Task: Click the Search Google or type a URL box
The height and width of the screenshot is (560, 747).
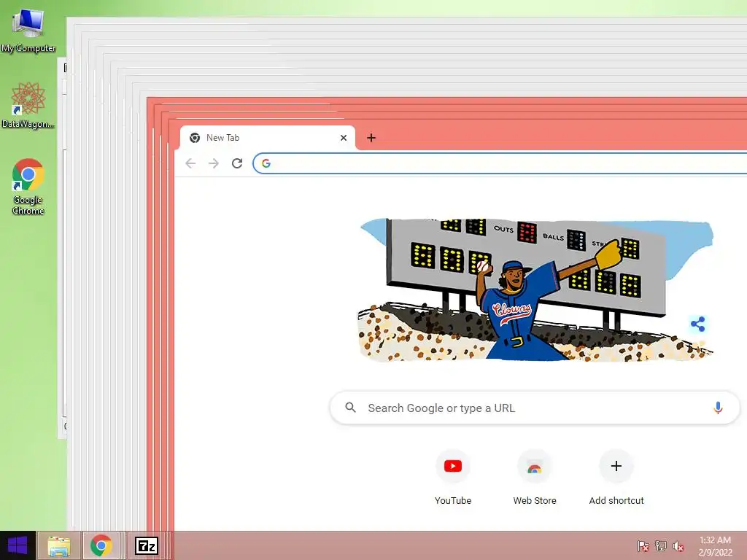Action: pyautogui.click(x=535, y=408)
